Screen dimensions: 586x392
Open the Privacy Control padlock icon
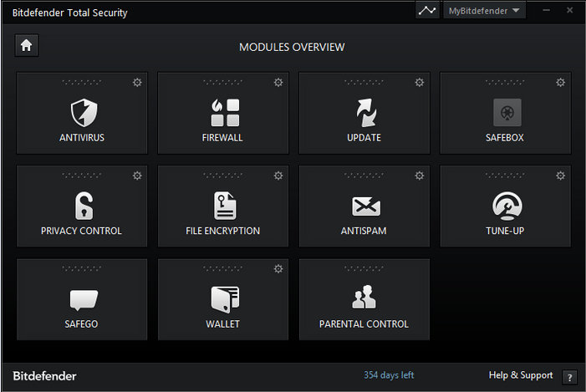84,206
